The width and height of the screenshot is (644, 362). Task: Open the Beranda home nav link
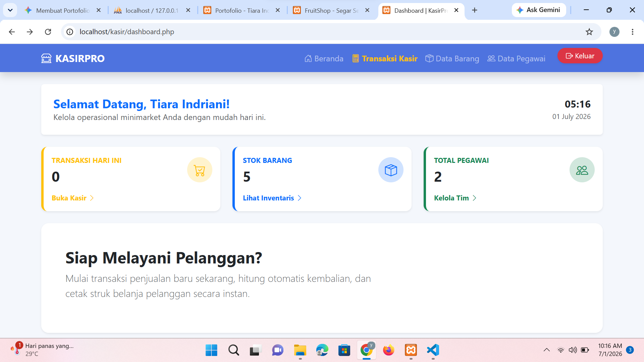coord(324,59)
